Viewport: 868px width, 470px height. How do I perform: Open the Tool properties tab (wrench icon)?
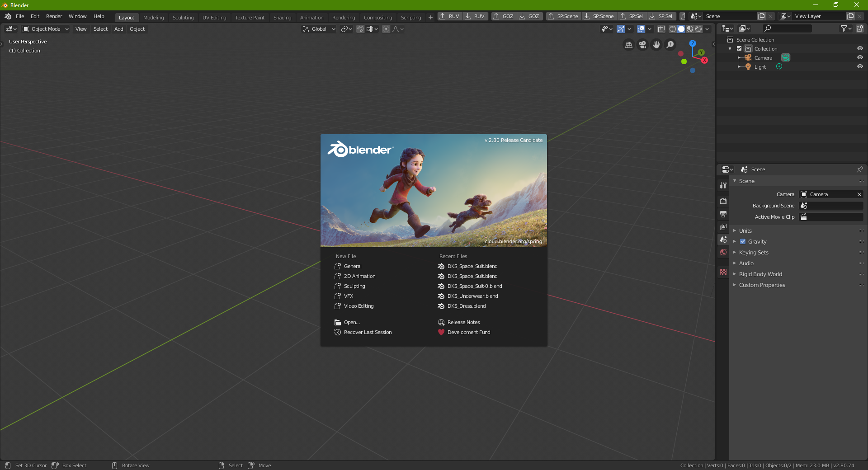coord(723,185)
